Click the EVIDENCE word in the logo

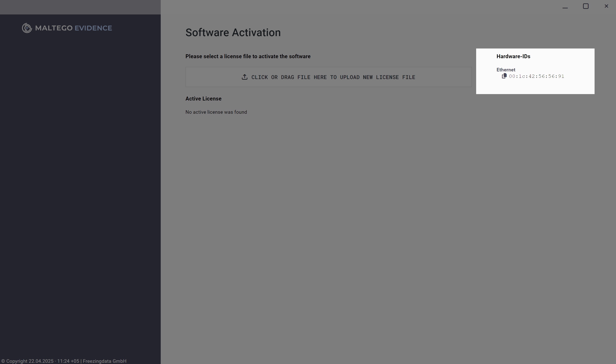tap(93, 28)
